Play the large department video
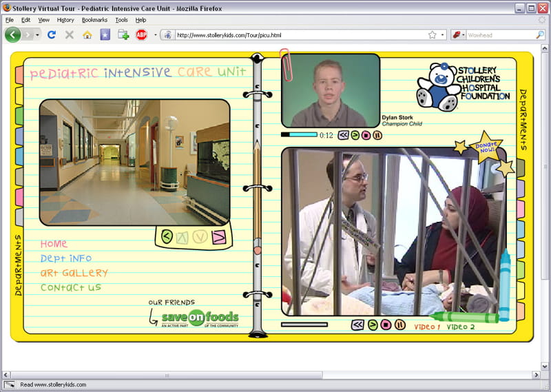 pyautogui.click(x=373, y=325)
